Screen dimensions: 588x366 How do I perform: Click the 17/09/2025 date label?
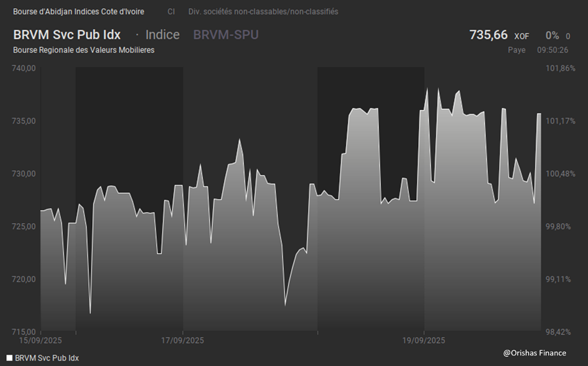[183, 341]
